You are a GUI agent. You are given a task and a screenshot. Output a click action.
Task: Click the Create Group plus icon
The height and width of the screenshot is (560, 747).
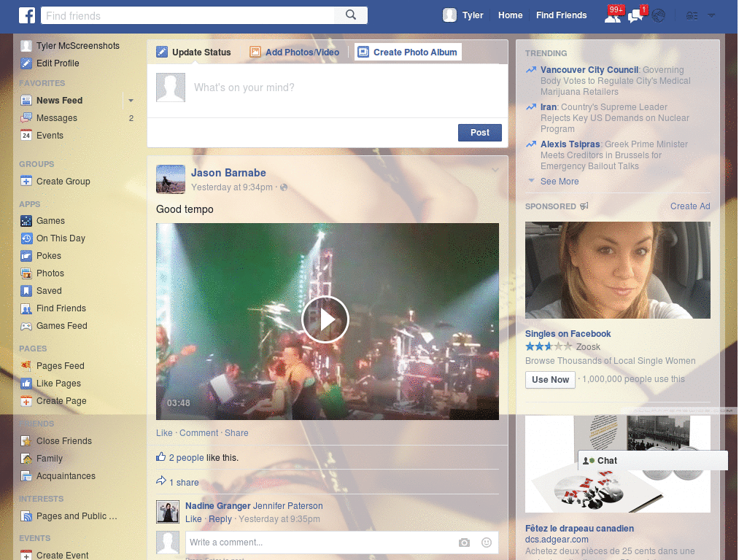[x=26, y=182]
